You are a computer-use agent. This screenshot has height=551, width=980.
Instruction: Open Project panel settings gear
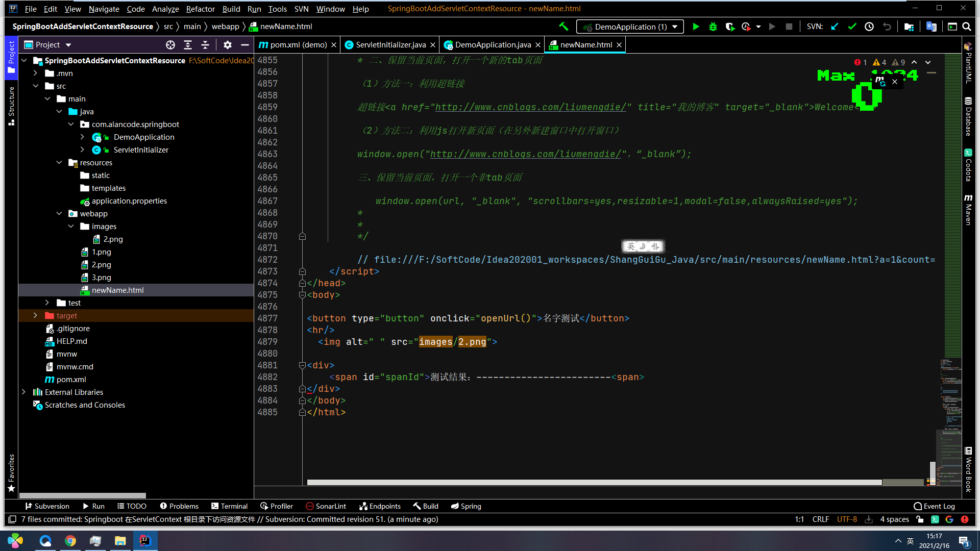[x=228, y=45]
